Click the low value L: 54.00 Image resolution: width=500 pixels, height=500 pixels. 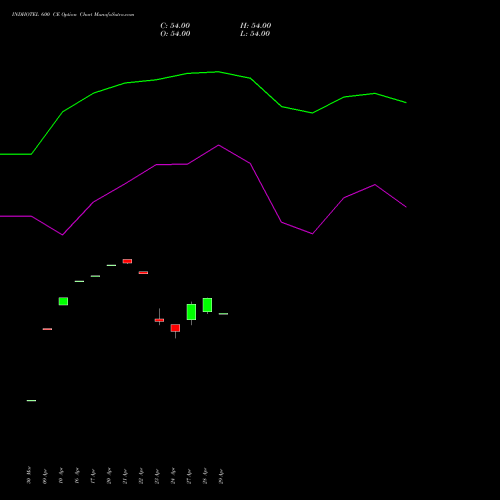(x=255, y=34)
